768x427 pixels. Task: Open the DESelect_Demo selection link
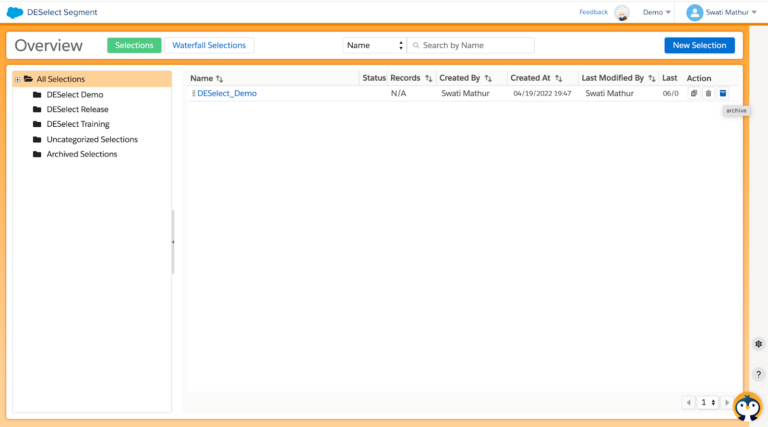pyautogui.click(x=226, y=93)
